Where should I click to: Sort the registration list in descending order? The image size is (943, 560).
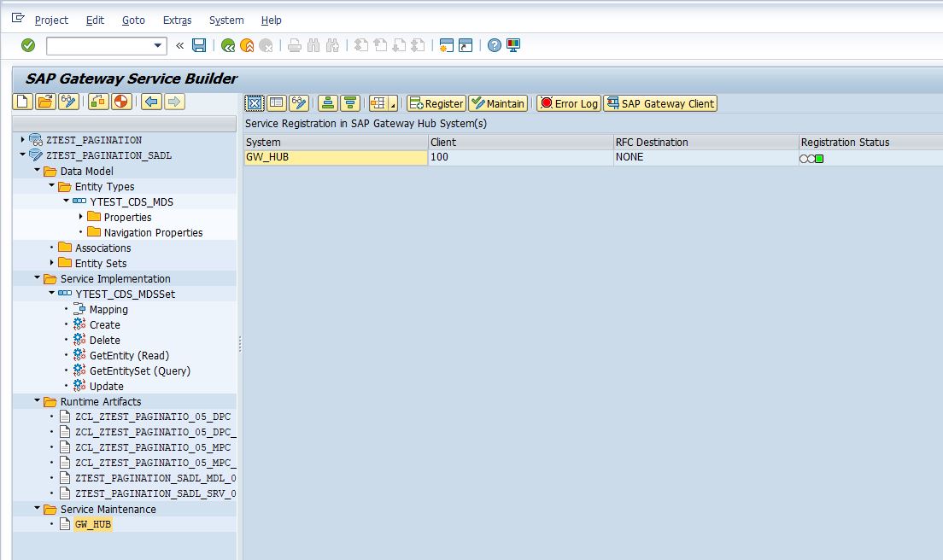pyautogui.click(x=352, y=103)
